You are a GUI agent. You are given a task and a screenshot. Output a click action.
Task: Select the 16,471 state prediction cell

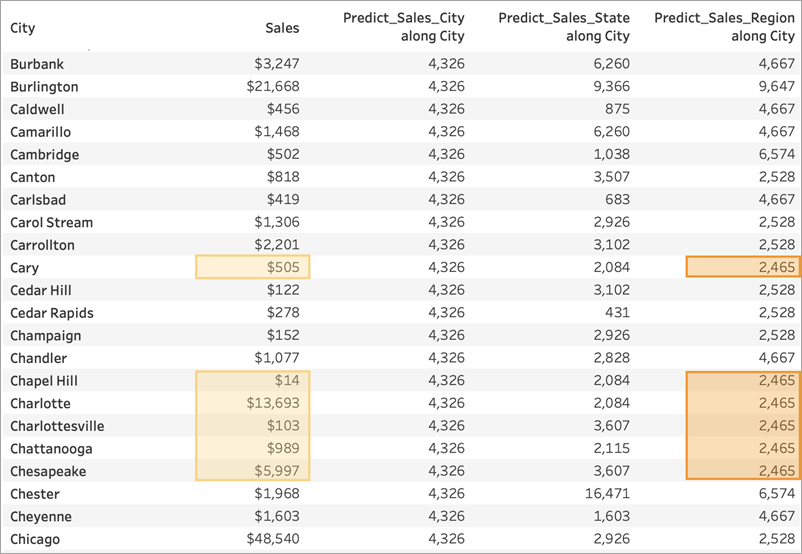pos(607,494)
